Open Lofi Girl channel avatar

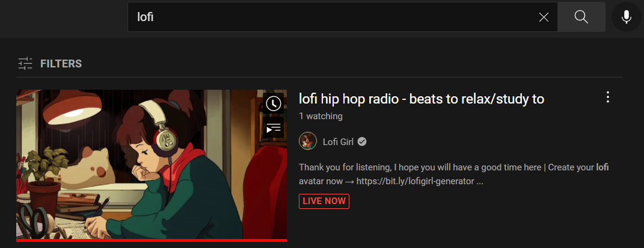coord(308,141)
